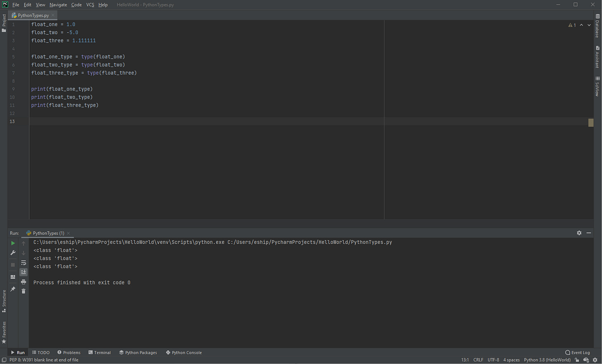Restore layout icon in Run panel
This screenshot has width=602, height=364.
[x=13, y=277]
